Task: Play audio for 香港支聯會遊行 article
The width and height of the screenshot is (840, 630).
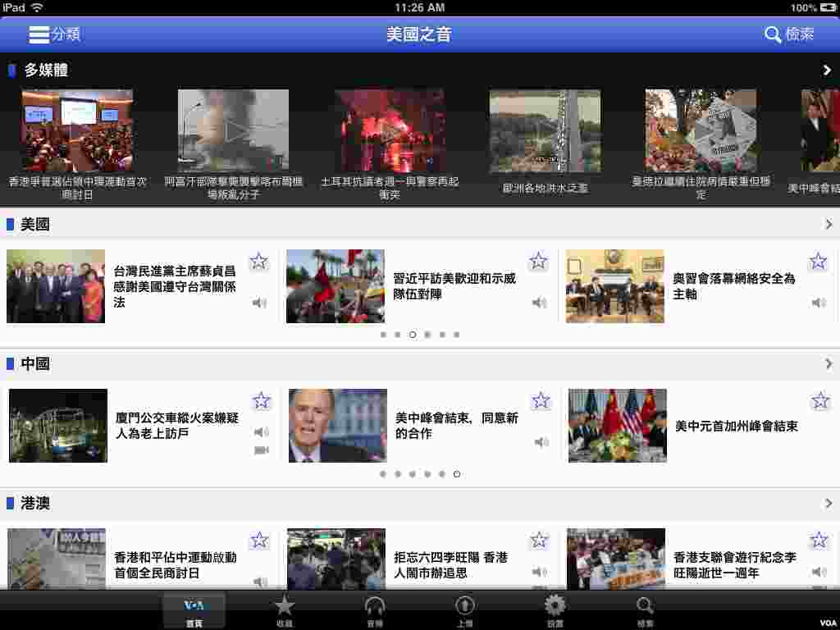Action: pyautogui.click(x=819, y=572)
